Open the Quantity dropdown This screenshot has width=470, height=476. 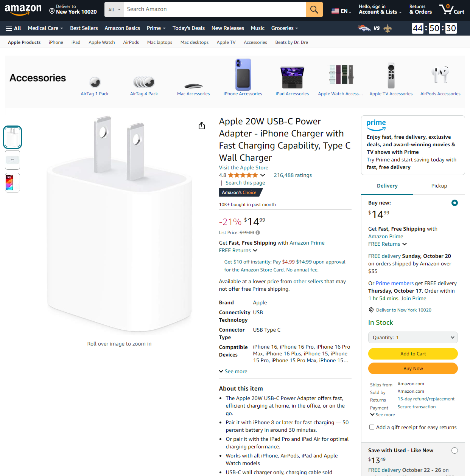413,338
